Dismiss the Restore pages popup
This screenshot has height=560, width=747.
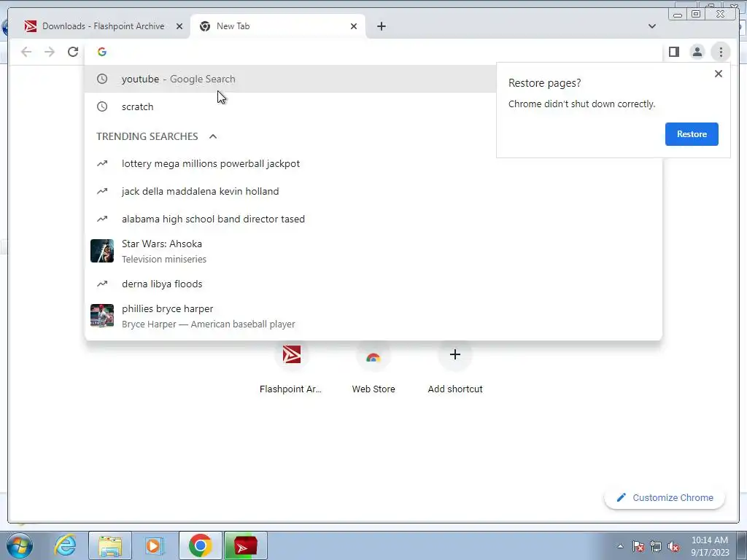click(x=718, y=74)
